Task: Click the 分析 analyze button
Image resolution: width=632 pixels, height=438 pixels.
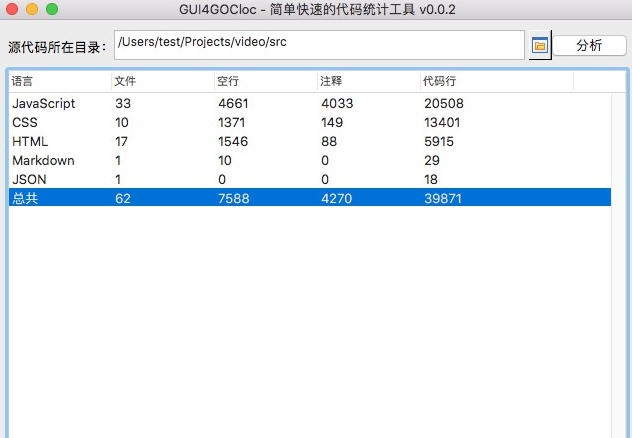Action: coord(589,46)
